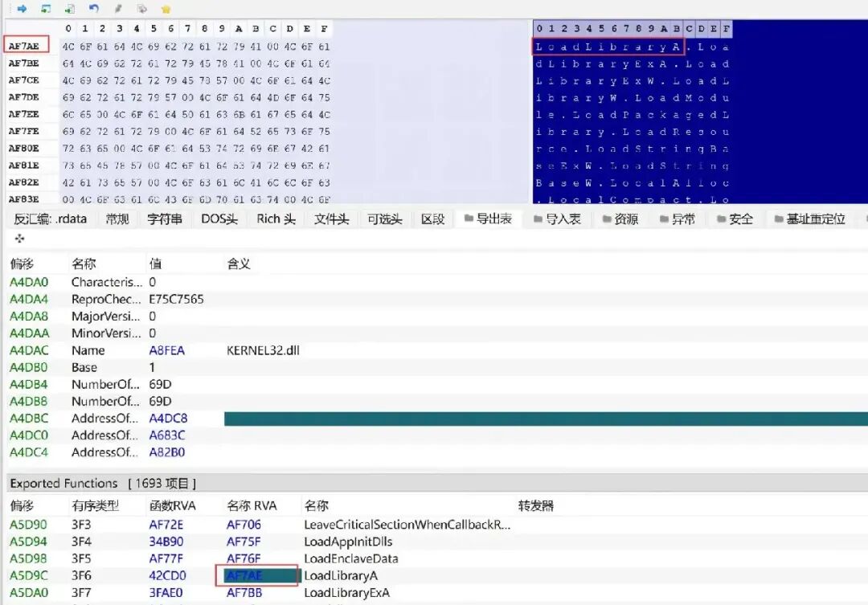
Task: Click the 函数RVA column header
Action: (x=172, y=506)
